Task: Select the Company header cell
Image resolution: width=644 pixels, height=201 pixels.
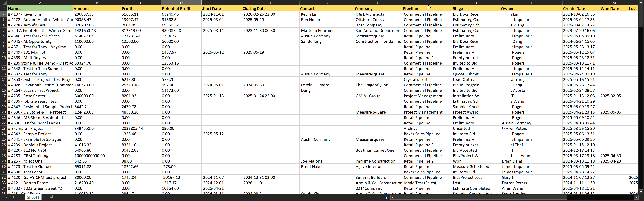Action: tap(378, 8)
